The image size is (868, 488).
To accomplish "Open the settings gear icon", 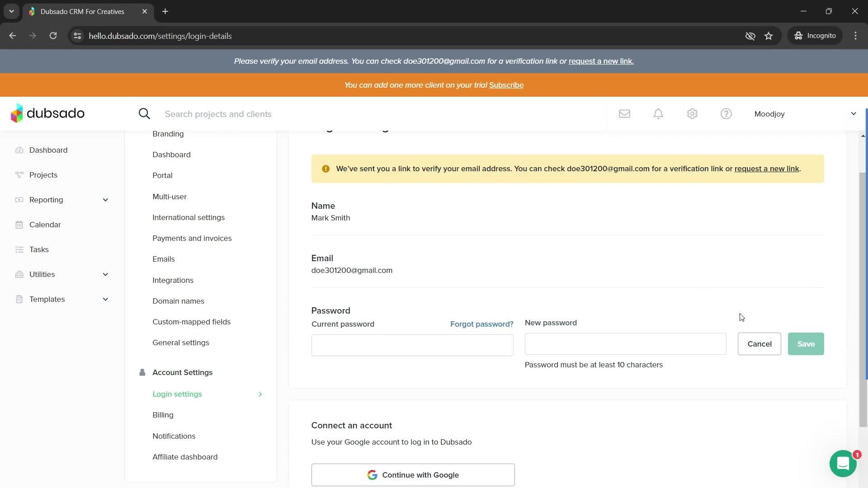I will [692, 114].
